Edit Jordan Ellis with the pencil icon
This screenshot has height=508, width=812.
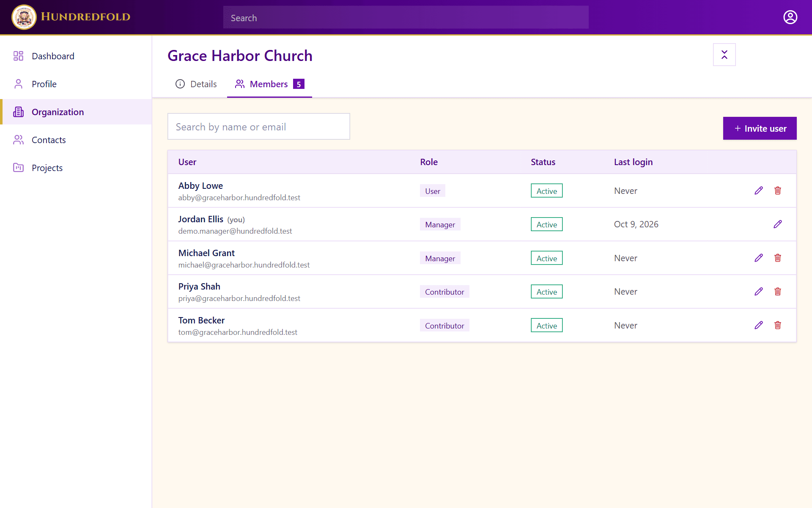[777, 224]
